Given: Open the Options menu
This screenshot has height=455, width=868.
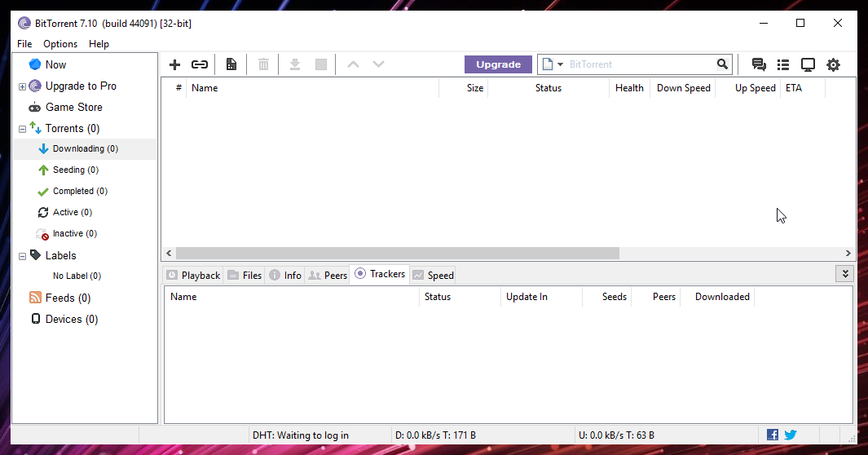Looking at the screenshot, I should pyautogui.click(x=60, y=44).
